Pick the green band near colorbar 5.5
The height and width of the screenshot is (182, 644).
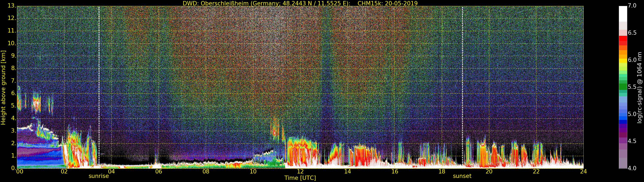click(x=623, y=87)
